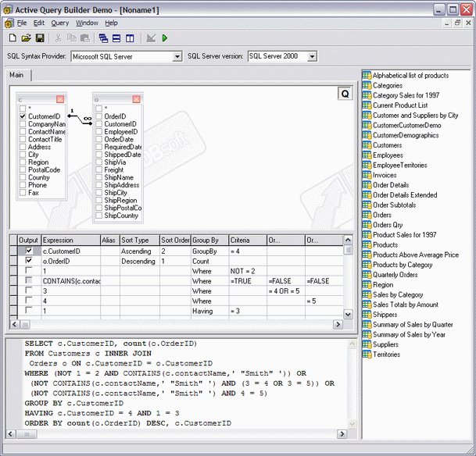This screenshot has height=456, width=476.
Task: Click the Group By column header
Action: tap(209, 240)
